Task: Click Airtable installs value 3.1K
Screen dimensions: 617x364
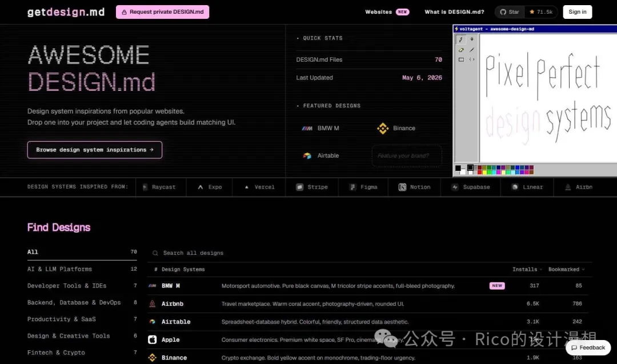Action: 533,322
